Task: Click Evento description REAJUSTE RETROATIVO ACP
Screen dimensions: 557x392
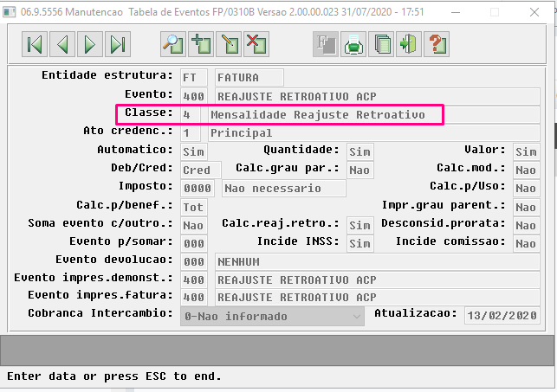Action: point(378,96)
